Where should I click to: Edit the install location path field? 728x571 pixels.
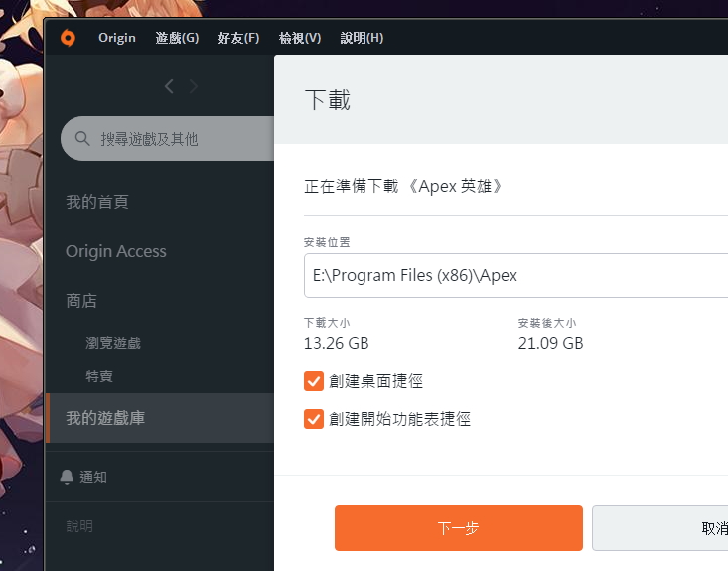tap(515, 275)
